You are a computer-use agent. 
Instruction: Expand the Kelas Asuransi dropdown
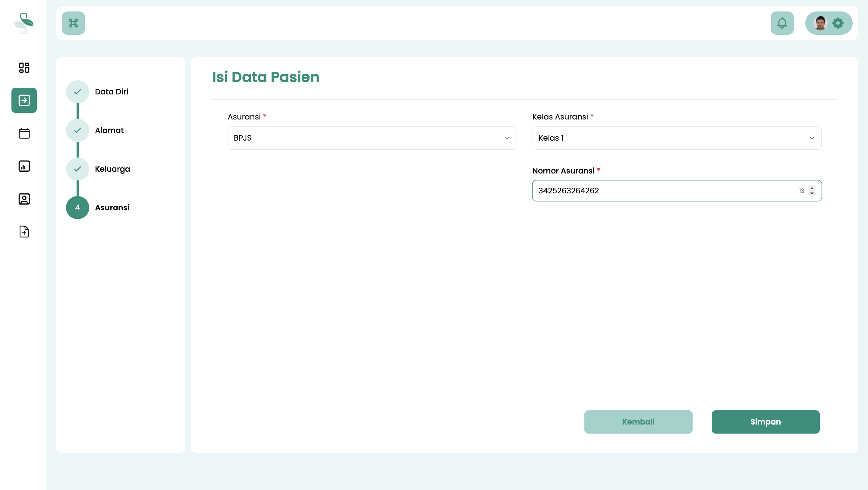(x=677, y=138)
